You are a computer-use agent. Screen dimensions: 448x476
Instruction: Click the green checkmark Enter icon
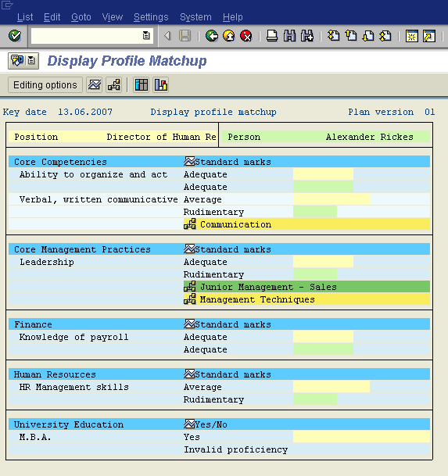15,36
